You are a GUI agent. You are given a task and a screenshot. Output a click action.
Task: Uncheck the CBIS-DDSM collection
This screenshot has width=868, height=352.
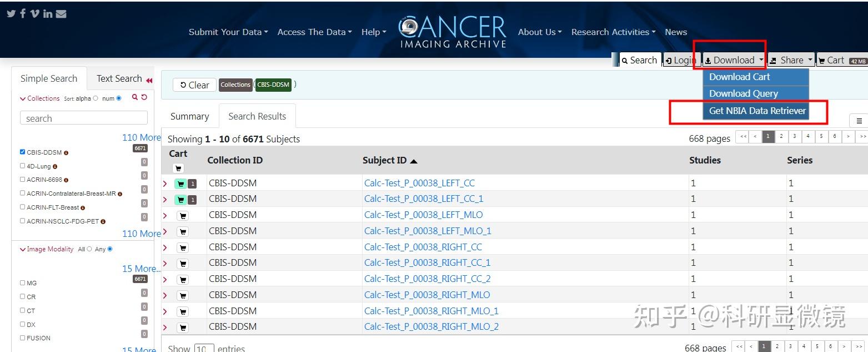(22, 151)
